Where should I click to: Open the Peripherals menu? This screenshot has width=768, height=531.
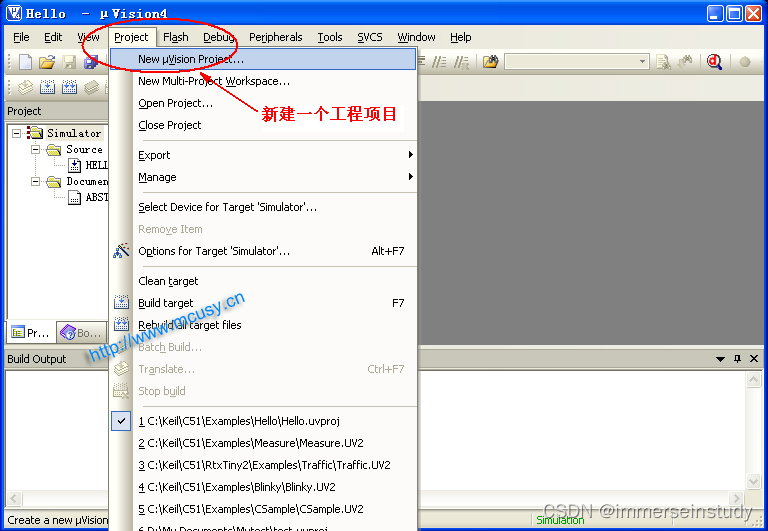pos(276,37)
